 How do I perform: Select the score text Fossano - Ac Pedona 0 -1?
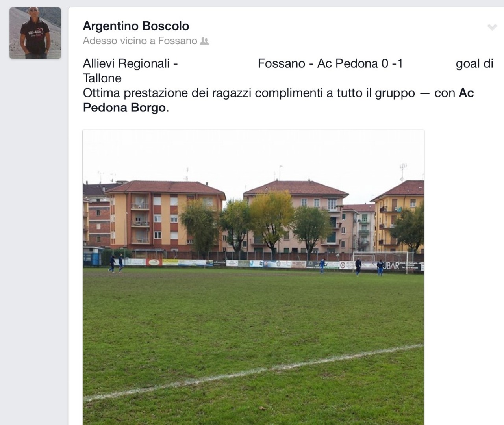[x=330, y=63]
